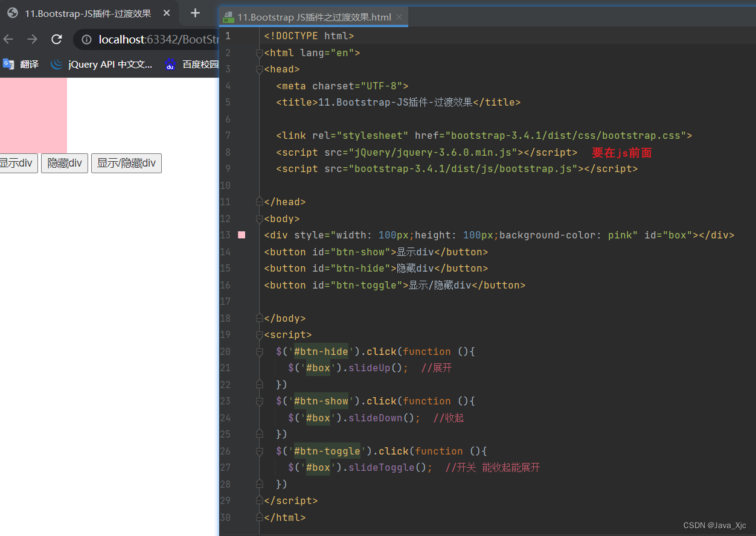The height and width of the screenshot is (536, 756).
Task: Click slideToggle() call in the code
Action: (387, 468)
